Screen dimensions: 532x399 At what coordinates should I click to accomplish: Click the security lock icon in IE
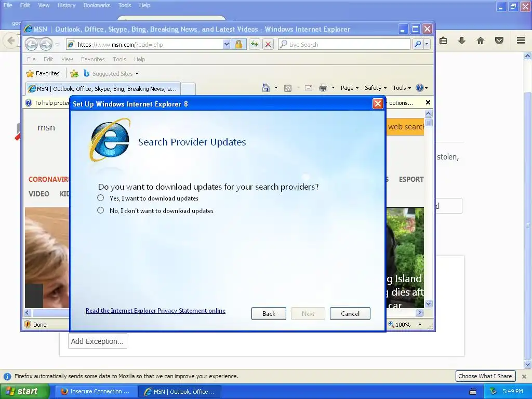click(238, 45)
